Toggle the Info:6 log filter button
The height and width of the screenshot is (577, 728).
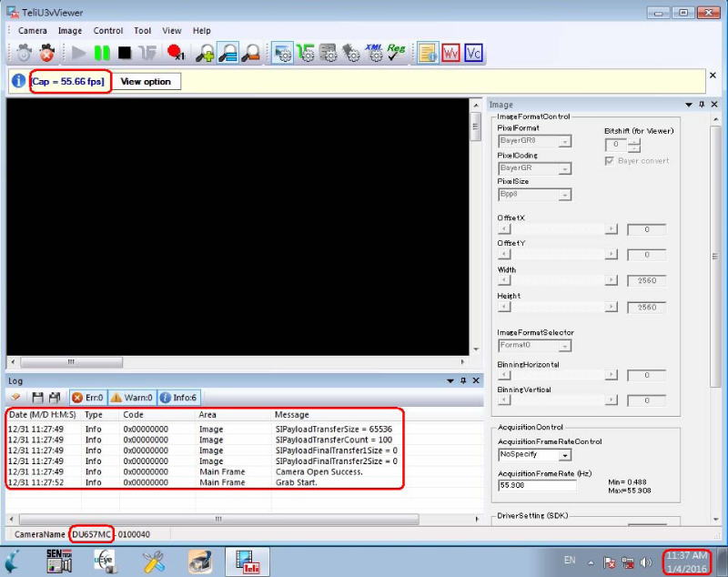coord(178,398)
